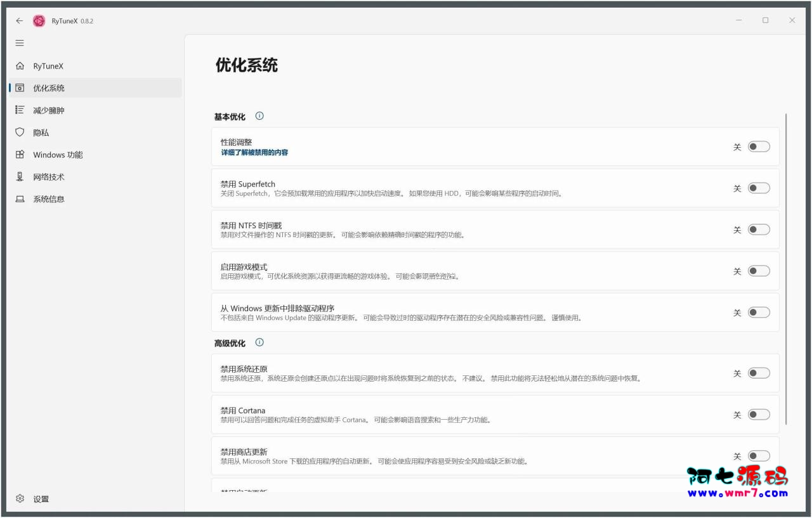Click the 高级优化 section label

pyautogui.click(x=230, y=343)
